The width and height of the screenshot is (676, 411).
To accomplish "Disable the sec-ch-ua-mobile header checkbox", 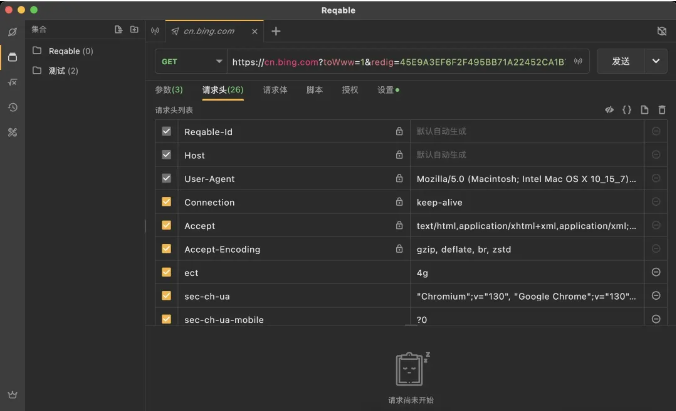I will tap(166, 319).
